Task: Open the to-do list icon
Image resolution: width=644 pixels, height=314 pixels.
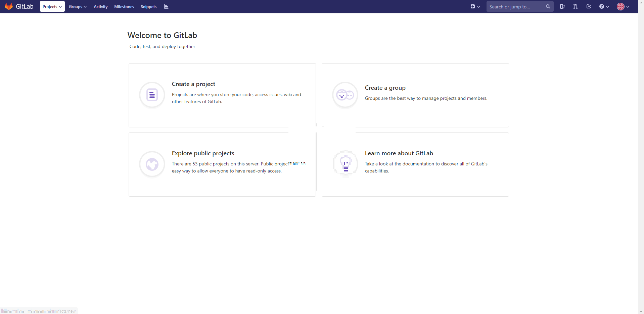Action: [x=589, y=6]
